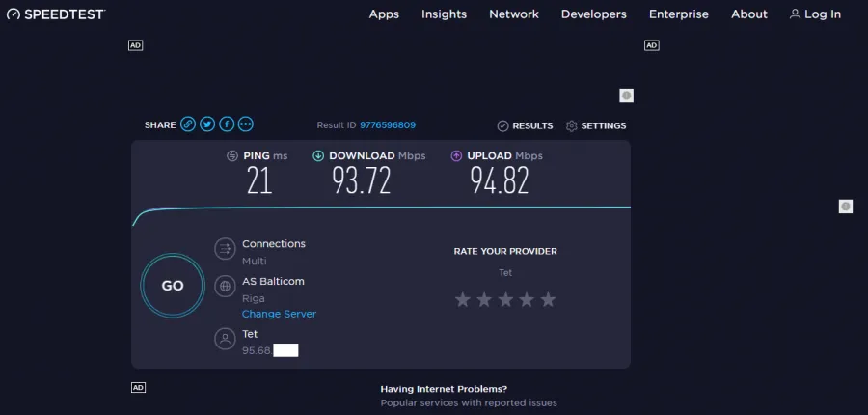868x415 pixels.
Task: Open more share options ellipsis icon
Action: tap(246, 124)
